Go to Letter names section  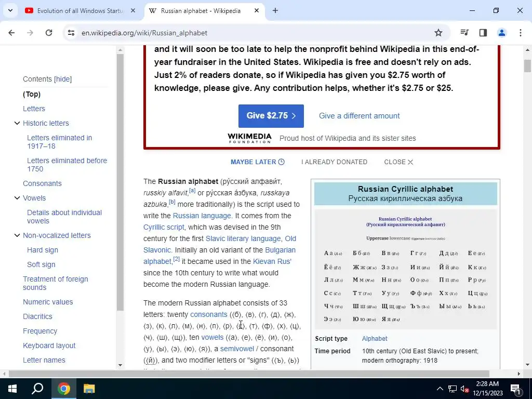click(44, 360)
